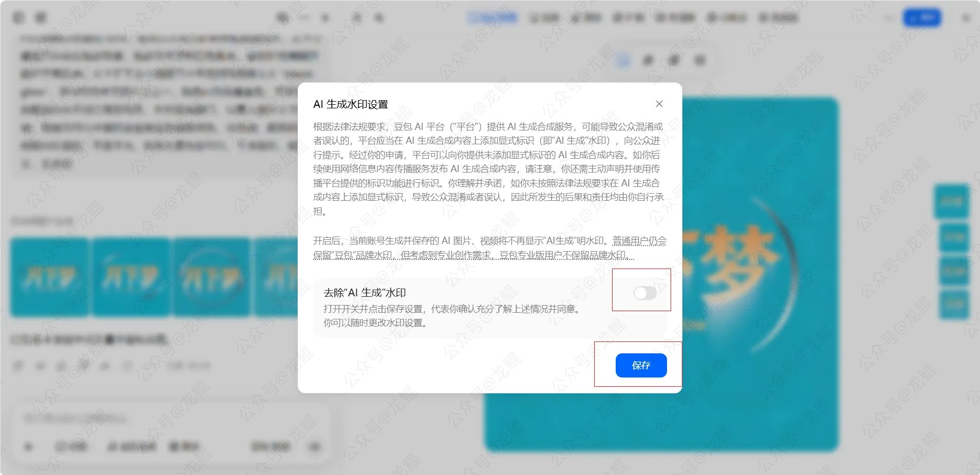Click the paragraph starting 根据法律法规要求
The height and width of the screenshot is (475, 980).
[x=489, y=169]
